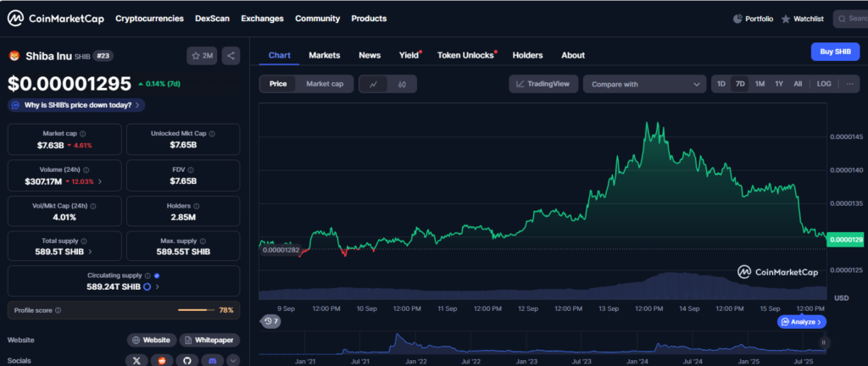The height and width of the screenshot is (366, 868).
Task: Click the verified badge beside Circulating supply
Action: (157, 275)
